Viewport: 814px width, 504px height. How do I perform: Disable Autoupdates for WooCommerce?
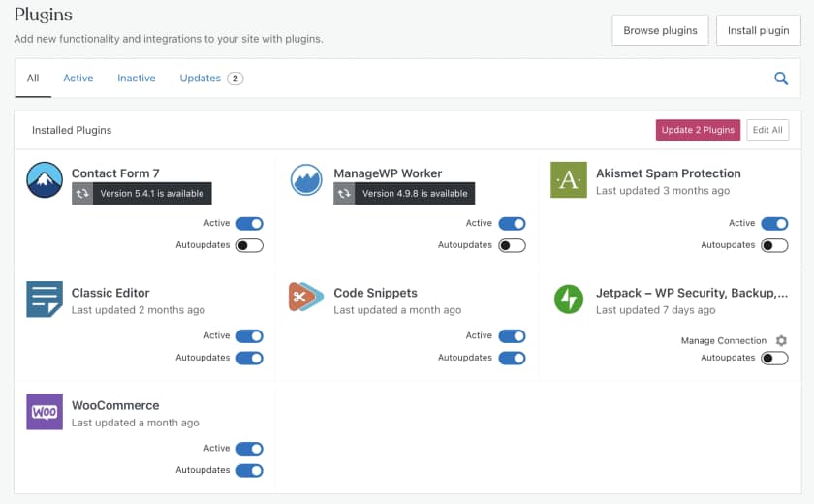click(250, 470)
